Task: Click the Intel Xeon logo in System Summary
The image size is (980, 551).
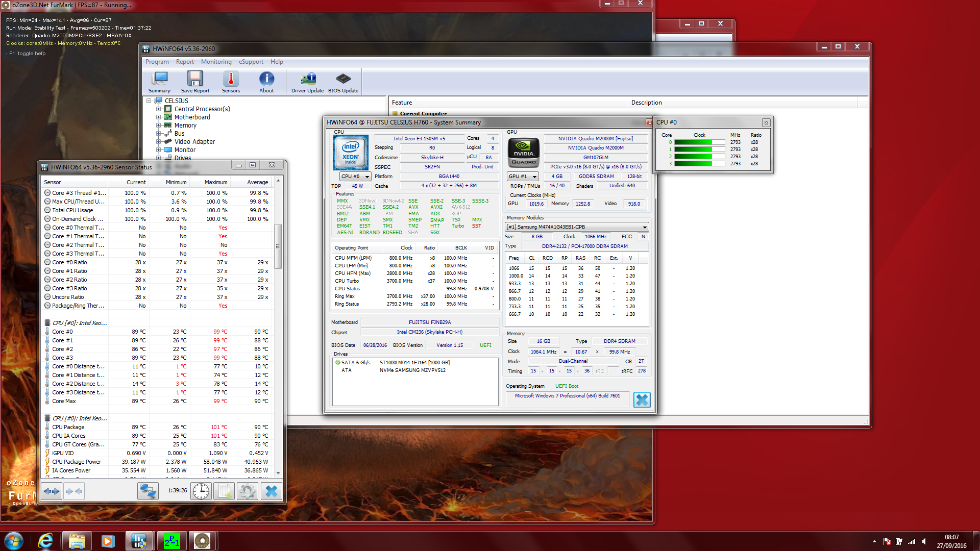Action: 351,153
